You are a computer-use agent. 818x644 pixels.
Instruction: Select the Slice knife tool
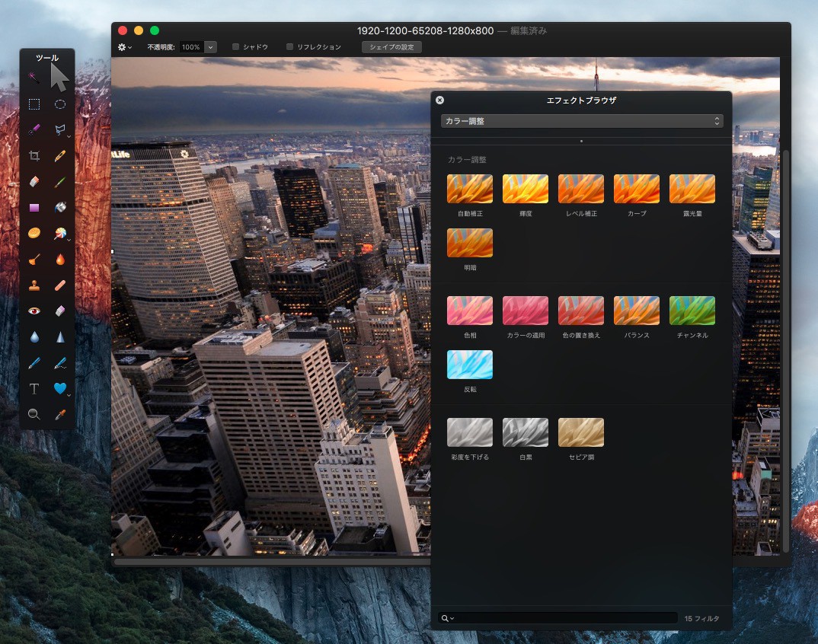60,155
